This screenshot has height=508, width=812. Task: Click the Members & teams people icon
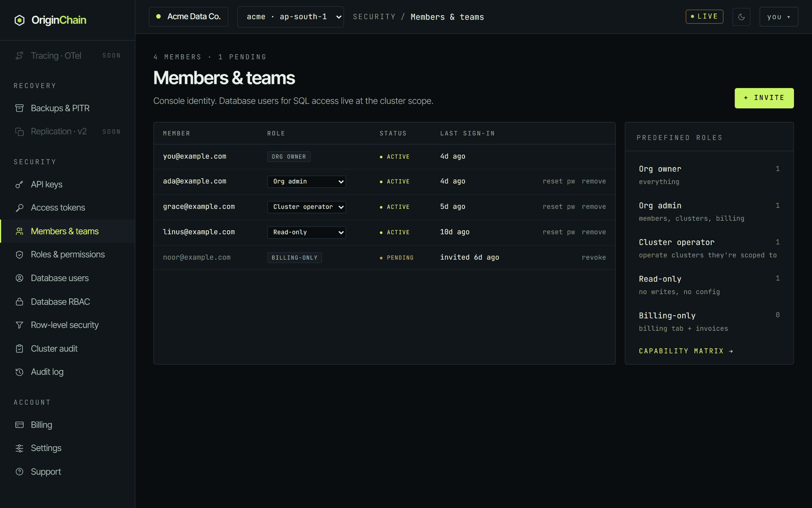(20, 231)
